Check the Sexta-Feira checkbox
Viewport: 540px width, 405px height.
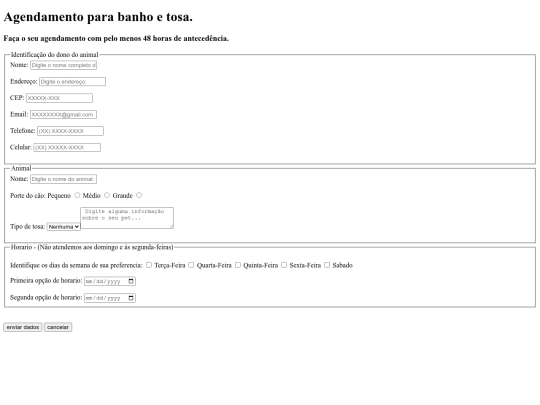284,265
